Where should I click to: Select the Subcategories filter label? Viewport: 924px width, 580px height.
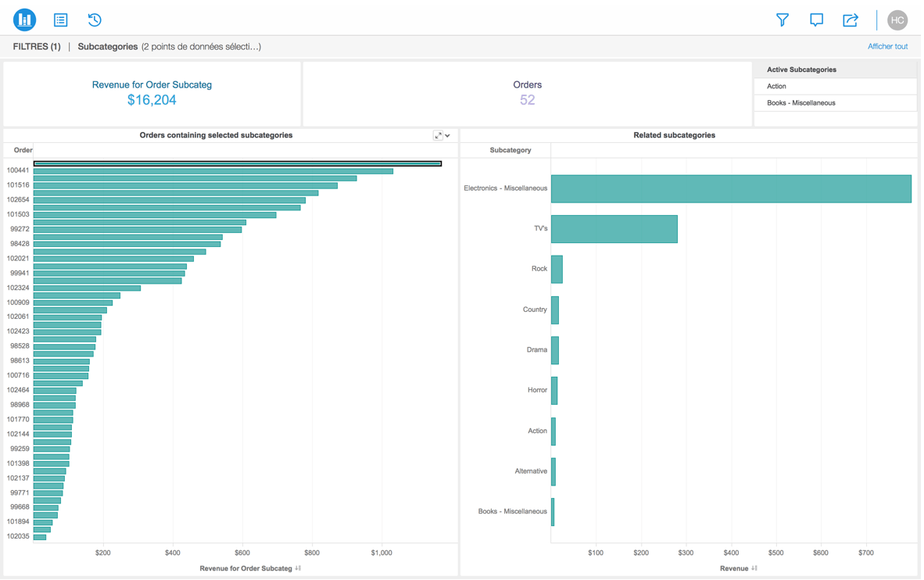point(108,47)
